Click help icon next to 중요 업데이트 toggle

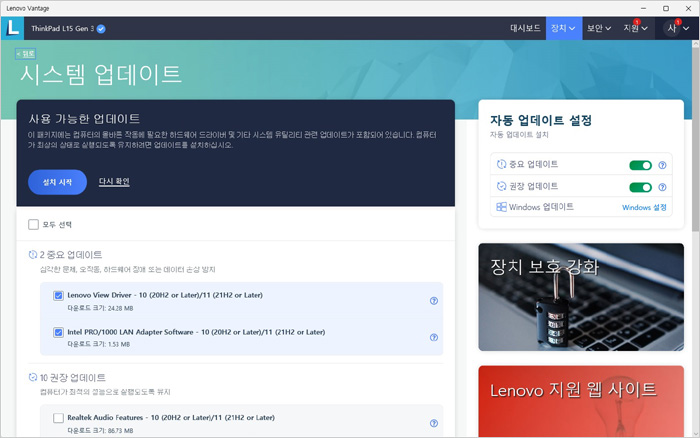click(x=662, y=164)
